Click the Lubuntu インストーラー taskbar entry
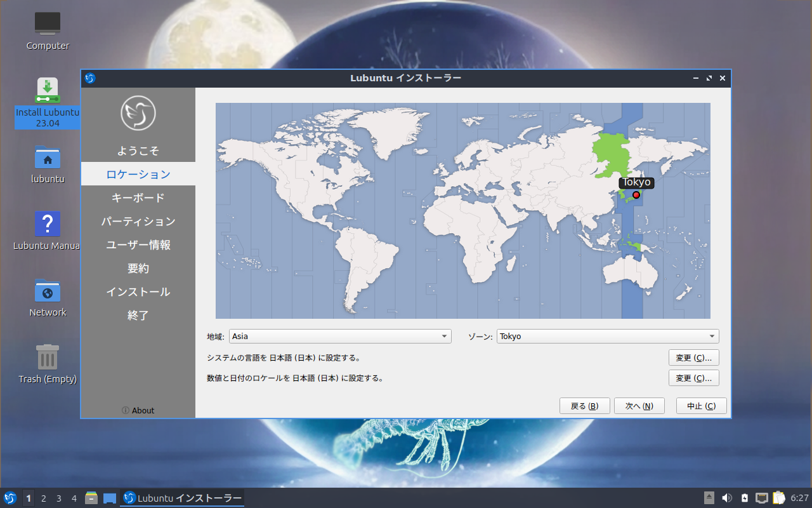Image resolution: width=812 pixels, height=508 pixels. (x=183, y=498)
